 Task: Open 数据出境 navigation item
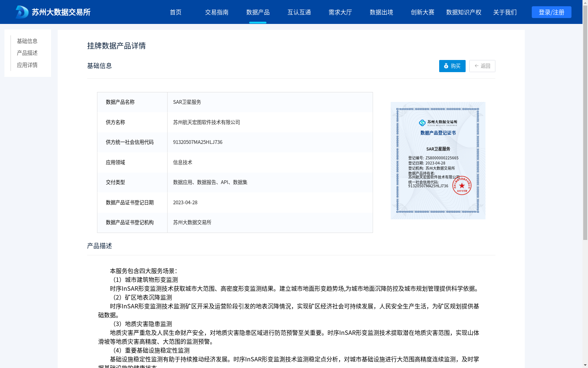click(x=381, y=12)
